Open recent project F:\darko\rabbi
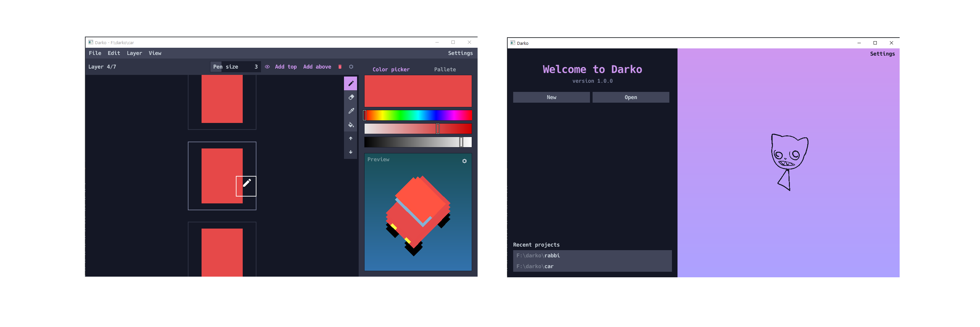The width and height of the screenshot is (980, 327). pos(592,255)
